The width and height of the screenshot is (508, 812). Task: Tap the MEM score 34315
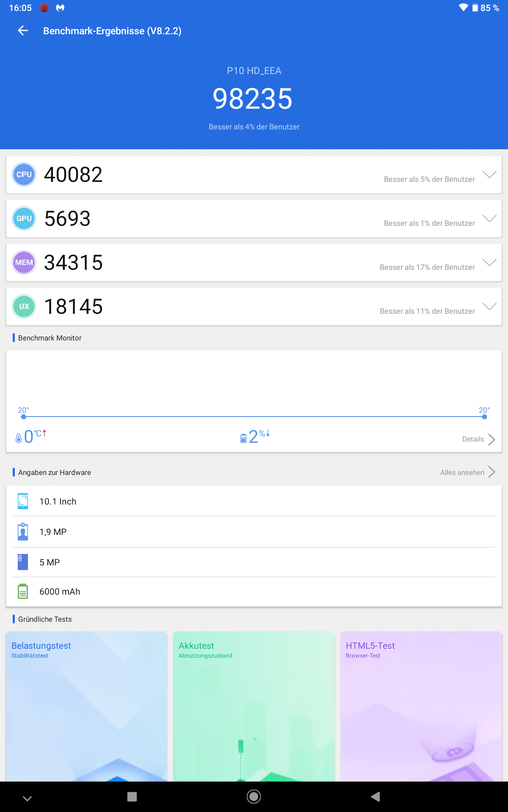73,263
